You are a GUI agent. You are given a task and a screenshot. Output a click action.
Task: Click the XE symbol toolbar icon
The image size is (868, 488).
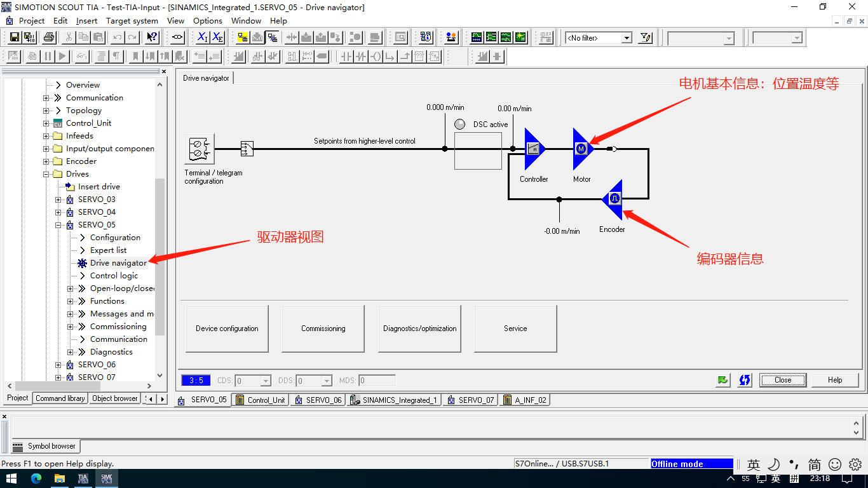217,37
